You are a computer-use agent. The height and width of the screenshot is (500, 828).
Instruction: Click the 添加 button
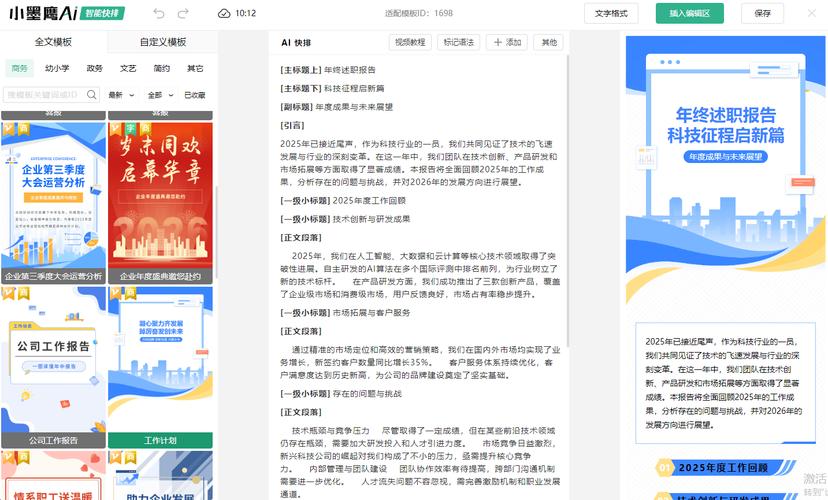(507, 42)
